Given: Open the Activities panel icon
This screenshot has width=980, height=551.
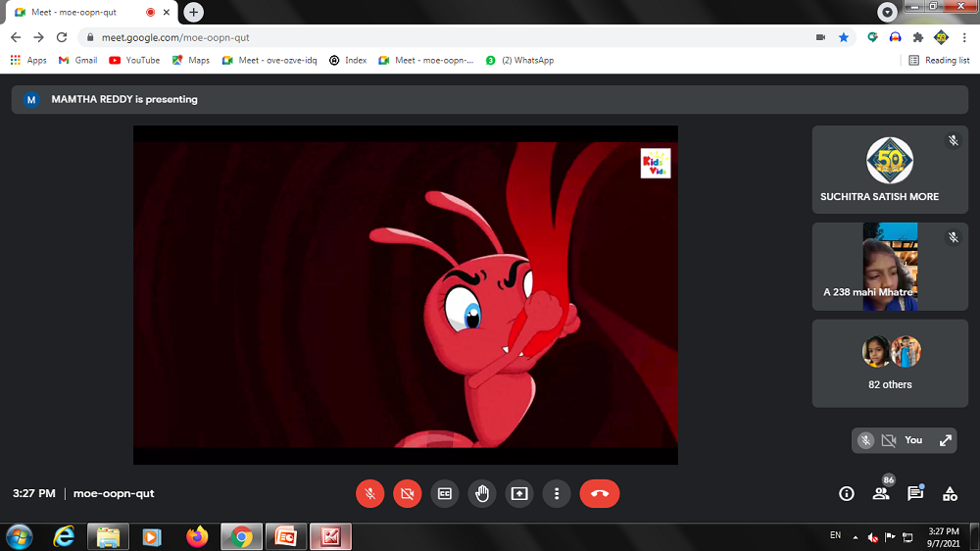Looking at the screenshot, I should 950,493.
